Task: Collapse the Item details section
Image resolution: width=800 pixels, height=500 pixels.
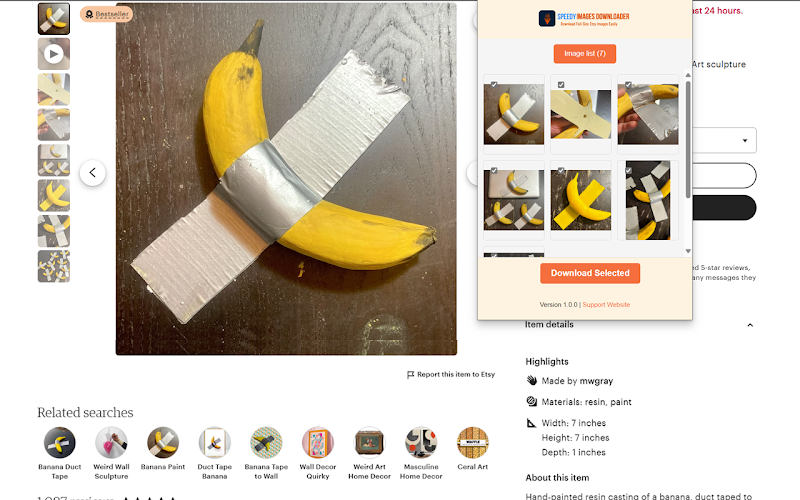Action: pyautogui.click(x=750, y=325)
